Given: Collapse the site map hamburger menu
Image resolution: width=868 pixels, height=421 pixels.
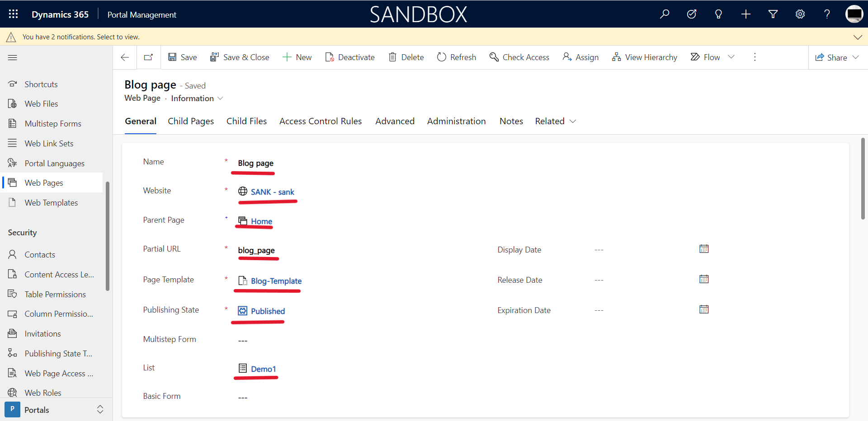Looking at the screenshot, I should [13, 57].
